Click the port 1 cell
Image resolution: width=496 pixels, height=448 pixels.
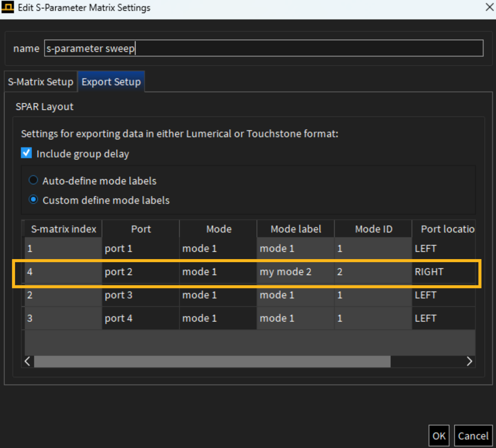pos(141,249)
